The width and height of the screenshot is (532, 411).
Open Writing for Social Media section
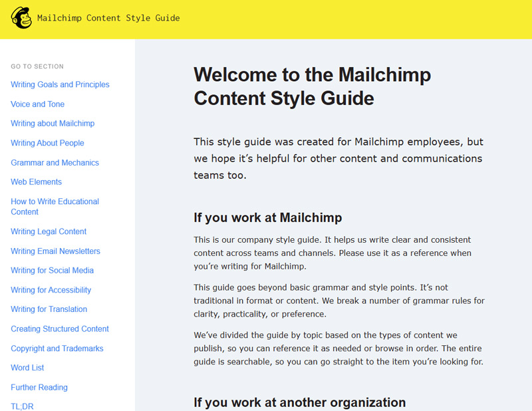point(52,271)
